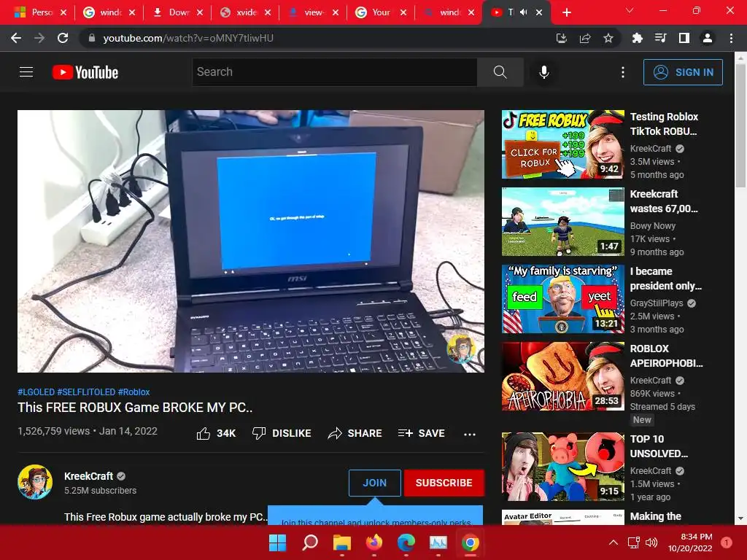Image resolution: width=747 pixels, height=560 pixels.
Task: Mute the YouTube tab via speaker icon
Action: [524, 12]
